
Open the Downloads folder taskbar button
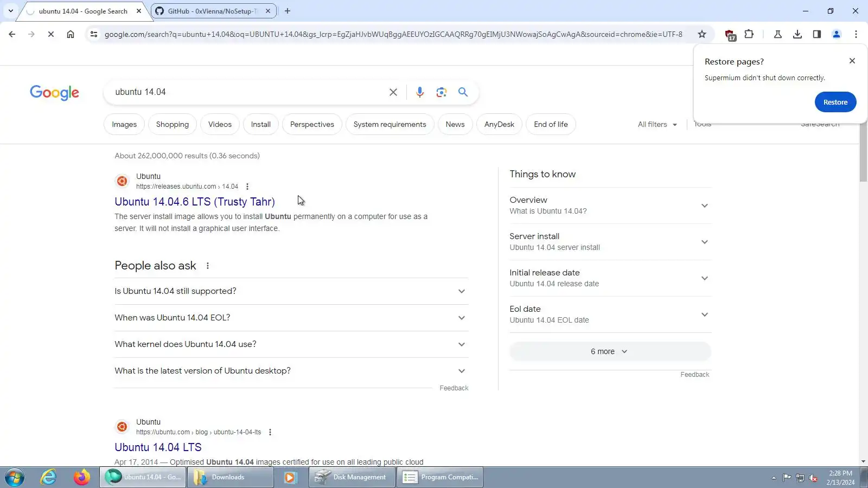click(231, 477)
